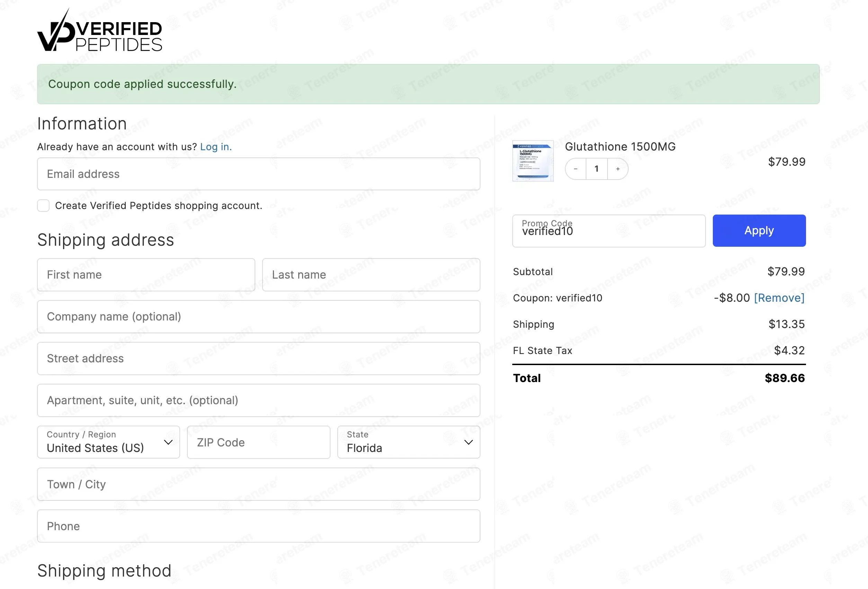Click the Promo Code text box
This screenshot has height=589, width=868.
point(609,231)
